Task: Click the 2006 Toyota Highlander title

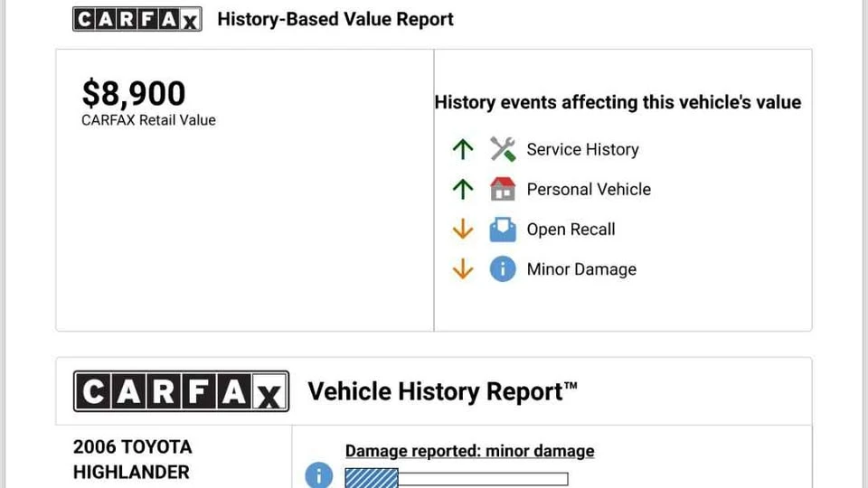Action: pyautogui.click(x=132, y=459)
